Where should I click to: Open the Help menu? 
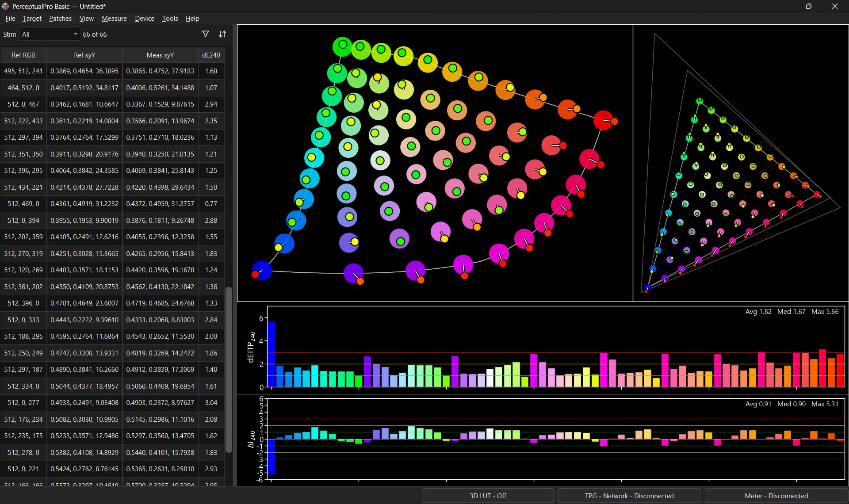(x=192, y=19)
